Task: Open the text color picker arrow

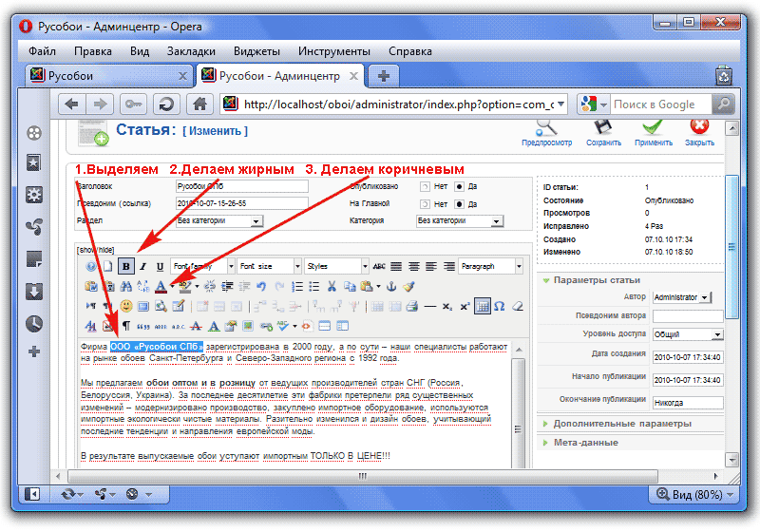Action: (x=172, y=286)
